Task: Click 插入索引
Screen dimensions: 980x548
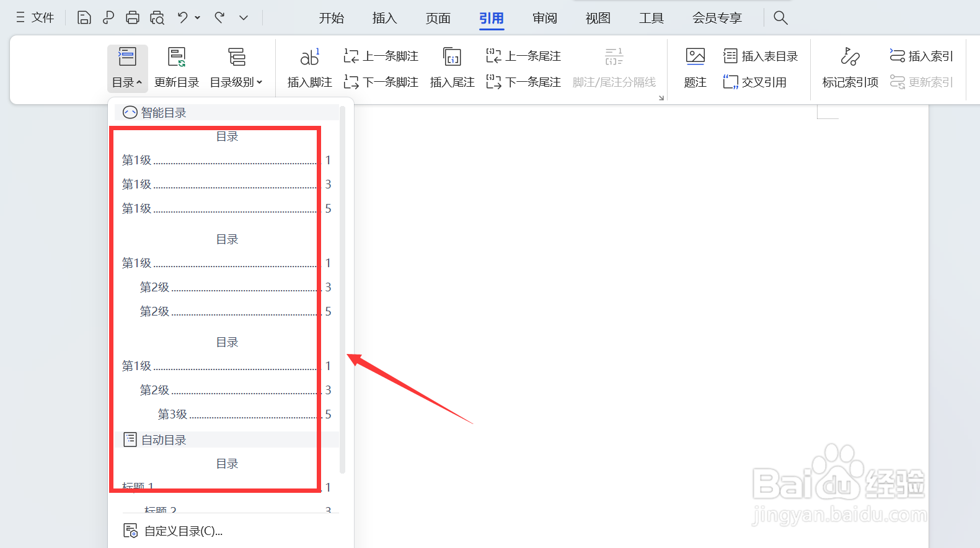Action: [921, 56]
